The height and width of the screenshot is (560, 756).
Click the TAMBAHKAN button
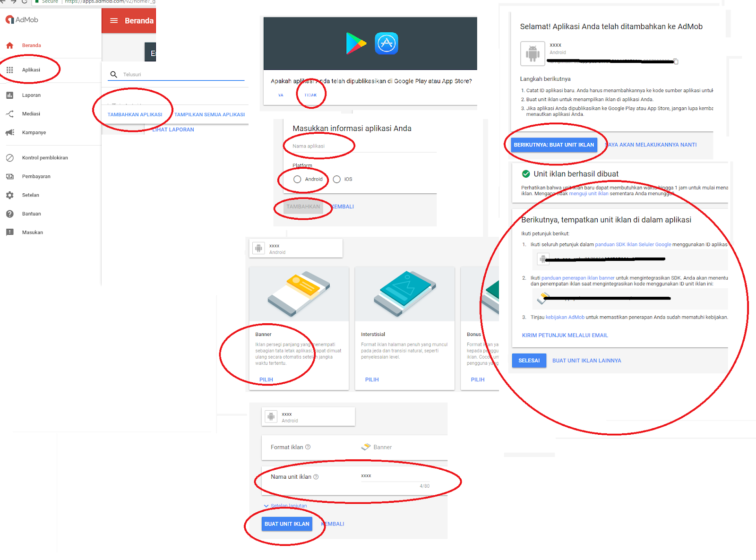[303, 207]
